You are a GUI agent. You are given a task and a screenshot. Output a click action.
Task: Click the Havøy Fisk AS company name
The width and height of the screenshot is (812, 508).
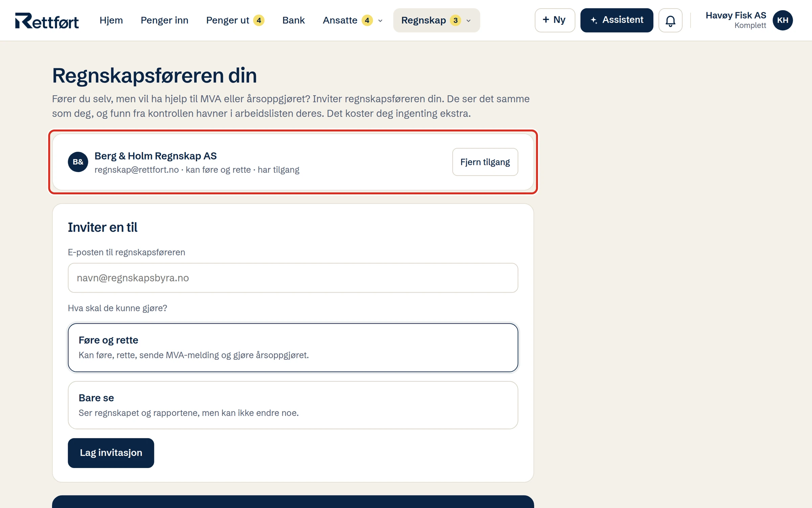coord(736,15)
